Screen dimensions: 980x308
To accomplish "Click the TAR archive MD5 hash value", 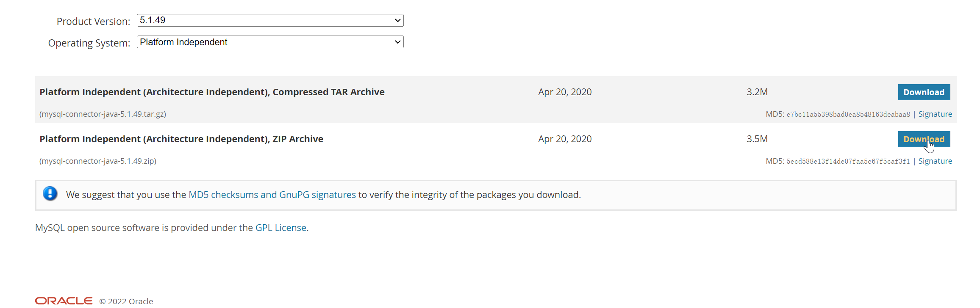I will [x=848, y=115].
